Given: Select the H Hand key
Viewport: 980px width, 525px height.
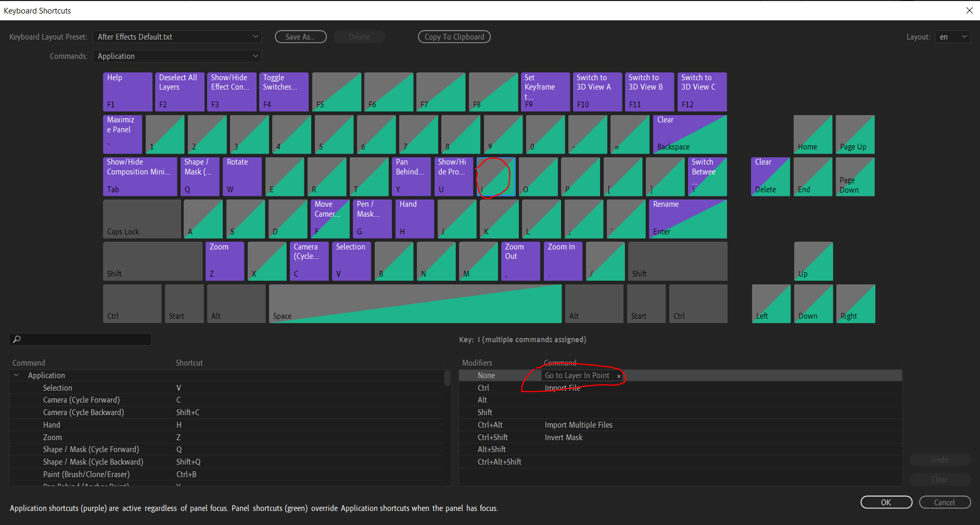Looking at the screenshot, I should pos(415,219).
